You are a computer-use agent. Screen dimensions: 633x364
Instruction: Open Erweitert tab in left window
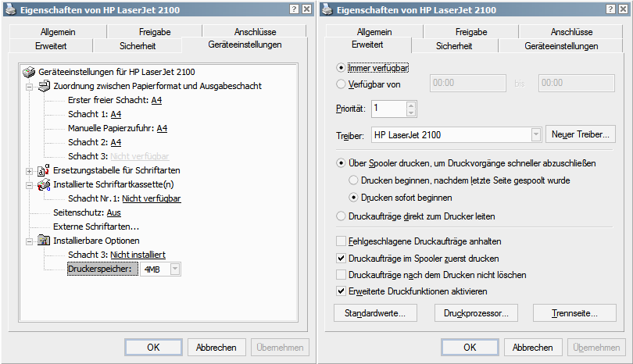[51, 45]
